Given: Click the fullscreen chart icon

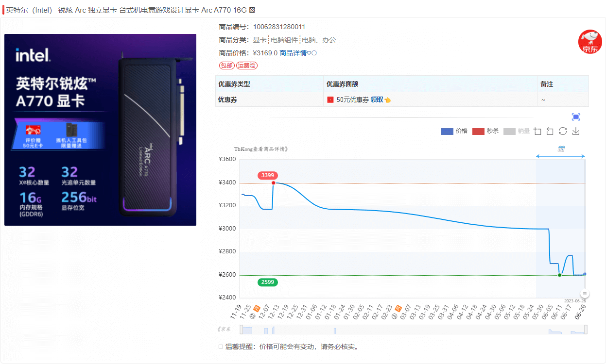Looking at the screenshot, I should [x=576, y=117].
